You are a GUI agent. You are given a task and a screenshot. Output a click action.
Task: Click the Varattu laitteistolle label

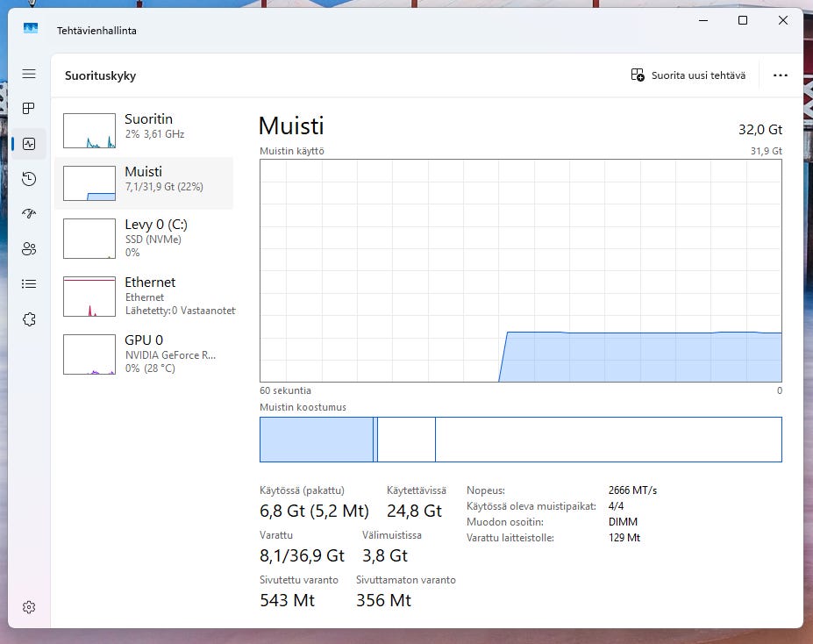510,538
